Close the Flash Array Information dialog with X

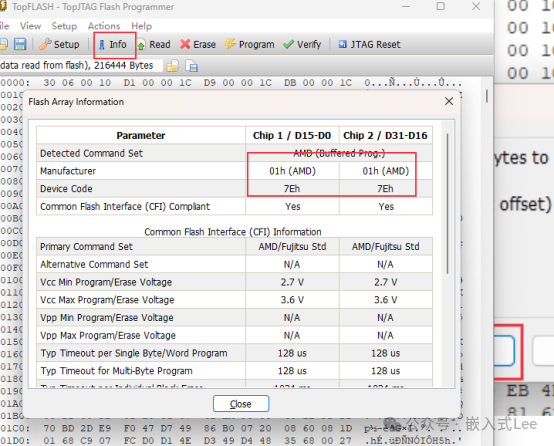(x=449, y=101)
